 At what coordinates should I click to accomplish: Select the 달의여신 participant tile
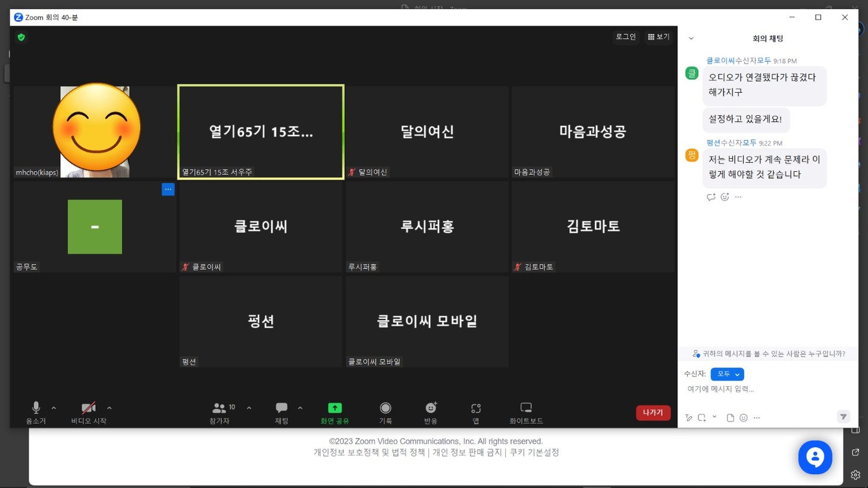(427, 132)
